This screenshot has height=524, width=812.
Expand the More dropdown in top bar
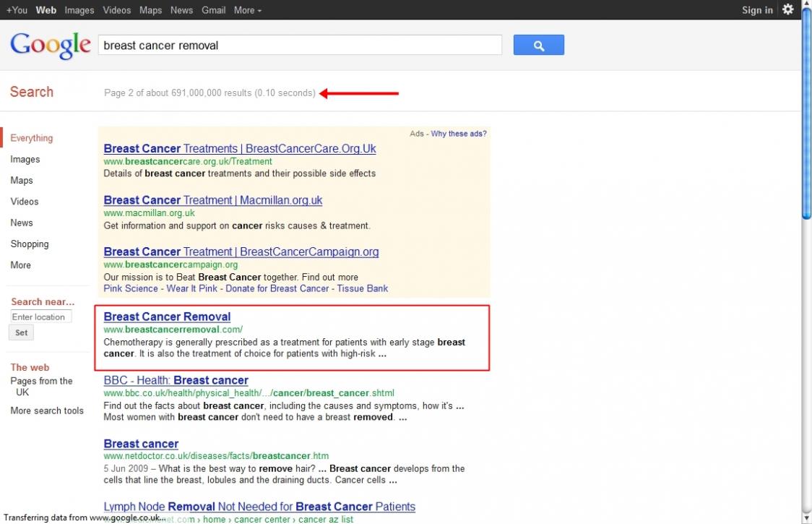(247, 10)
